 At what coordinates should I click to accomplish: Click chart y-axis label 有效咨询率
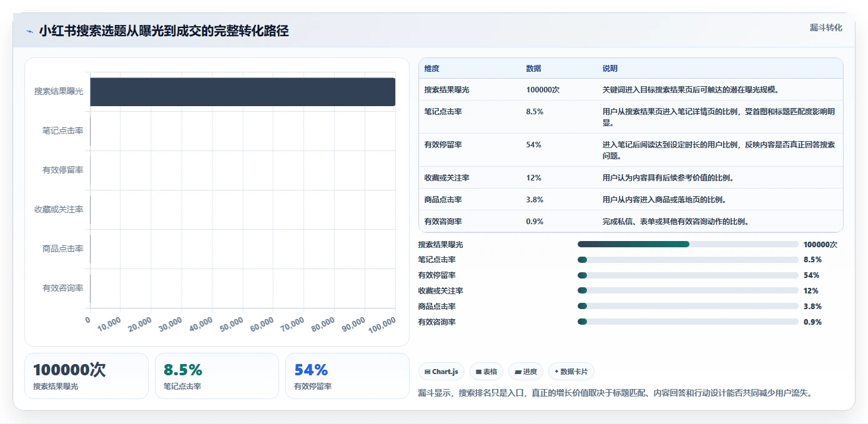point(62,288)
